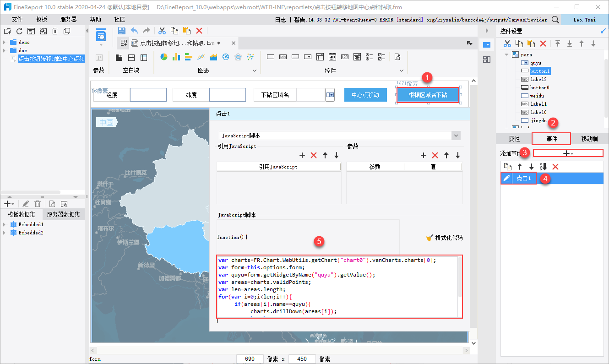Click the 中心点移动 button

(x=365, y=95)
